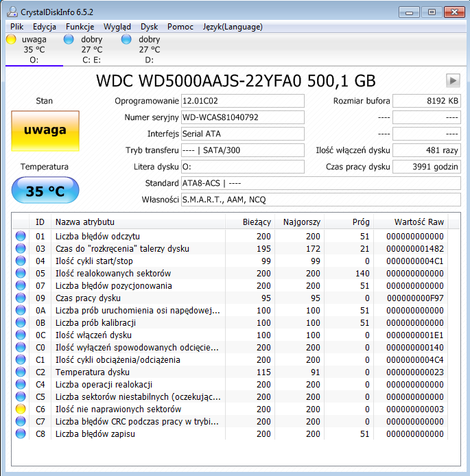Click the Czas pracy dysku field 3991 godzin
Image resolution: width=470 pixels, height=476 pixels.
point(427,167)
